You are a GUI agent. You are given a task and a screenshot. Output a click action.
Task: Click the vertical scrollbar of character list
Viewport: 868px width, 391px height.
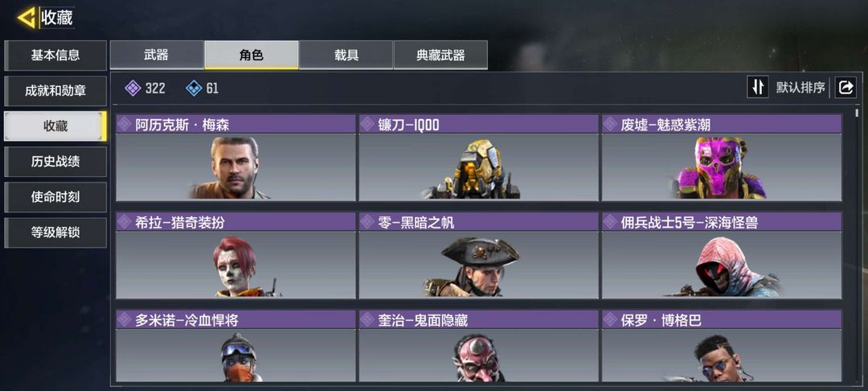857,245
